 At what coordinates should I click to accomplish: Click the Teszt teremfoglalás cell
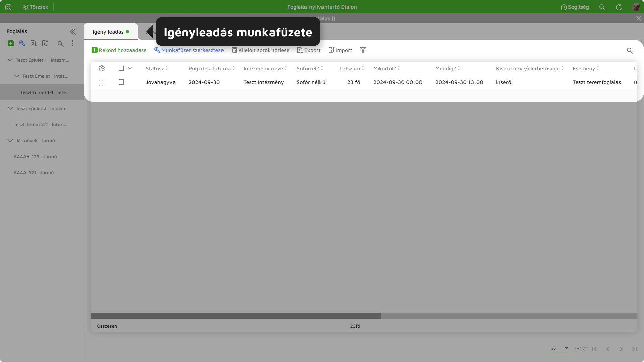click(x=597, y=82)
